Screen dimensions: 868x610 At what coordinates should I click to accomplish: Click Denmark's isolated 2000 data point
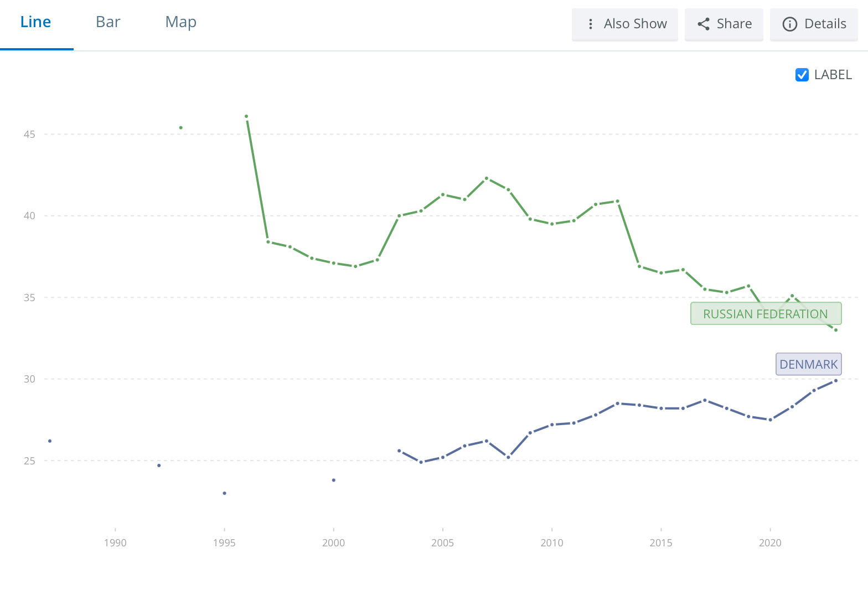[333, 480]
